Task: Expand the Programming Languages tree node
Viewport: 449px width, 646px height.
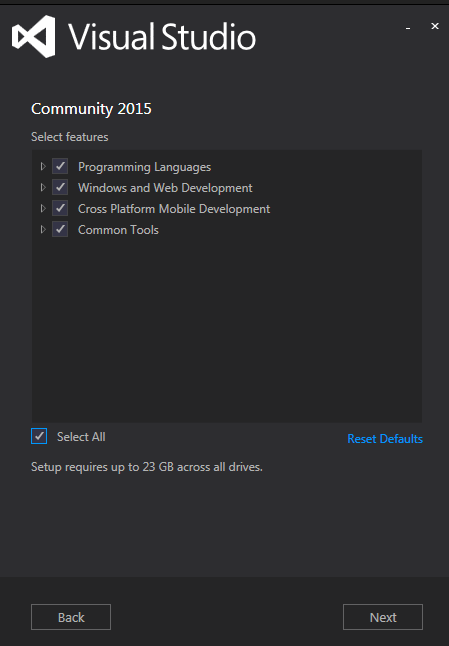Action: click(43, 166)
